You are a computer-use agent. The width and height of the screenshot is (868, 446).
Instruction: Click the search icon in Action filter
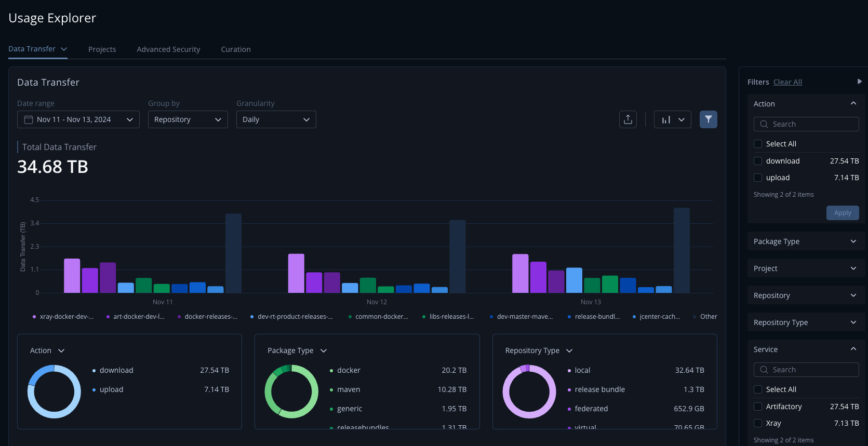click(x=764, y=124)
